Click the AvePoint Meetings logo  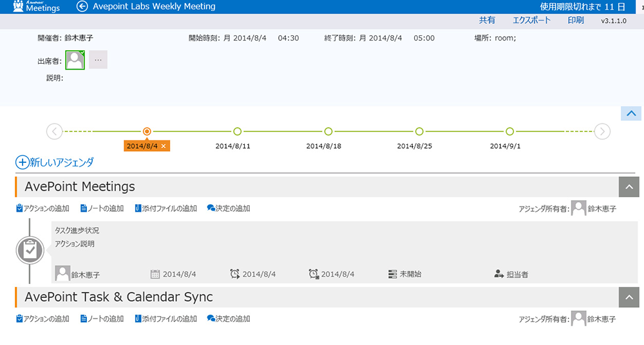point(36,6)
